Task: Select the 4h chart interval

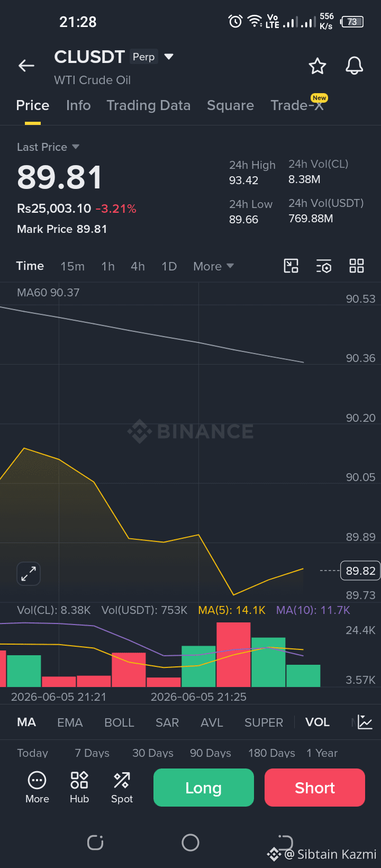Action: click(138, 266)
